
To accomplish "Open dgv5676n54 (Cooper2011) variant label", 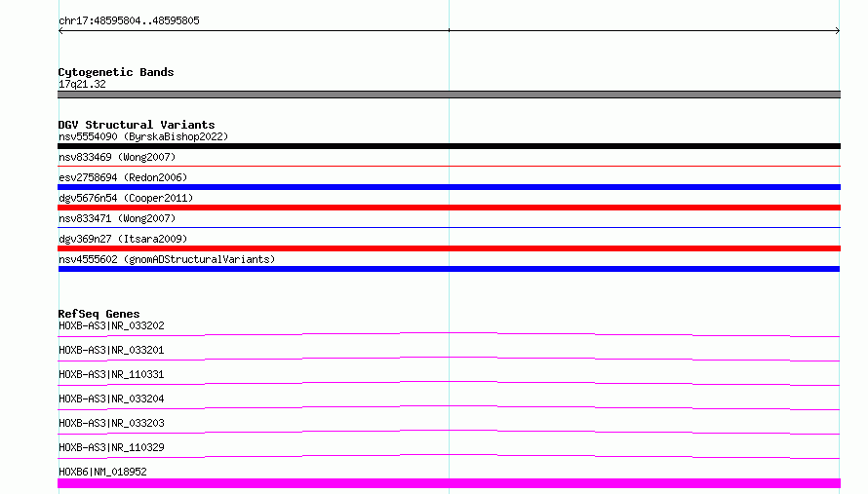I will coord(126,198).
